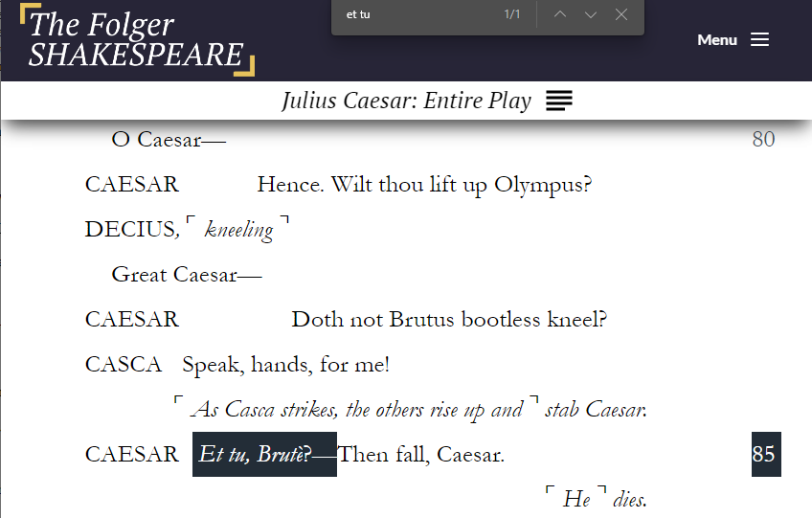
Task: Close the find-in-page bar
Action: (621, 14)
